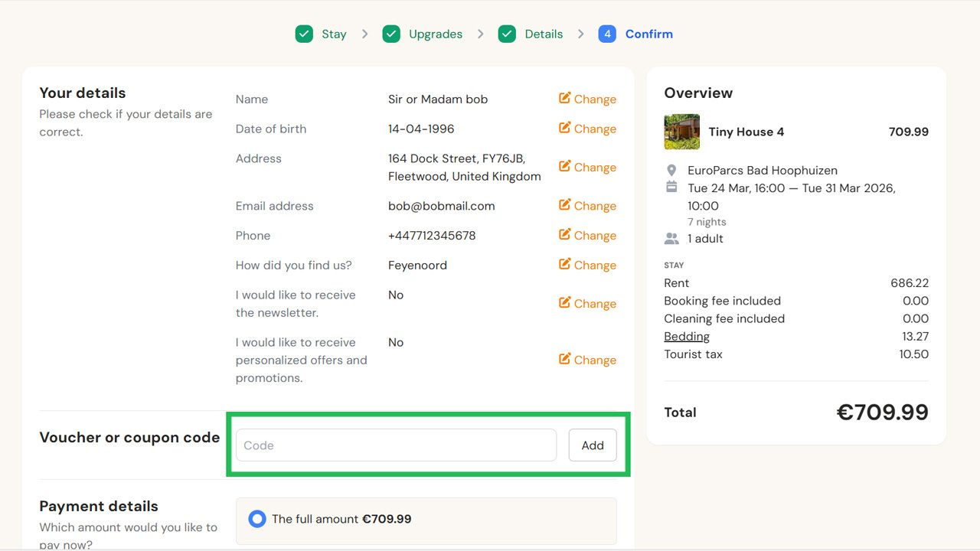Go back to the Details step
This screenshot has width=980, height=551.
(x=544, y=34)
